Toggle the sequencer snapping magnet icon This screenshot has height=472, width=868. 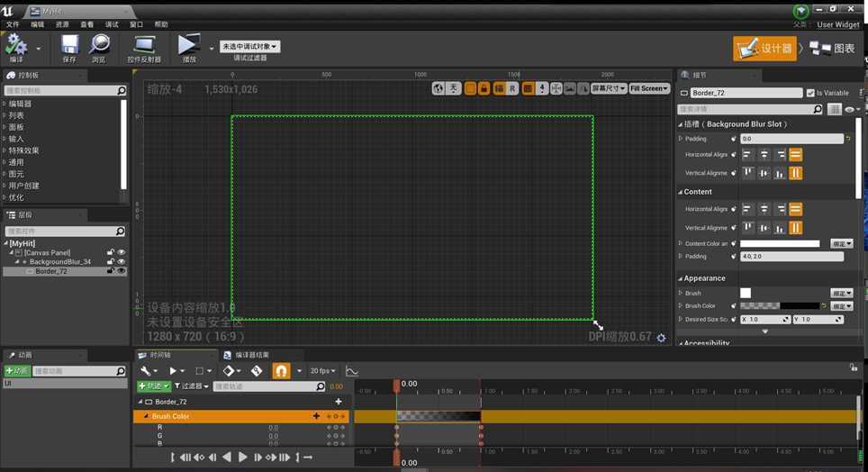point(281,370)
